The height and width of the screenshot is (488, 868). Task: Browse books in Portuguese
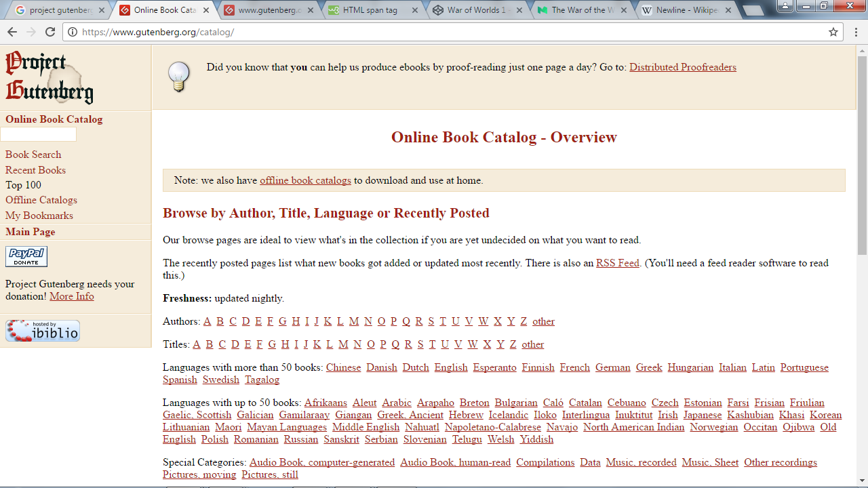click(804, 367)
